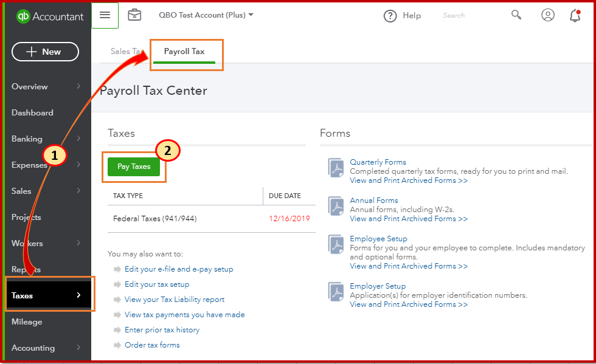Expand the Workers menu chevron
596x364 pixels.
click(x=78, y=243)
